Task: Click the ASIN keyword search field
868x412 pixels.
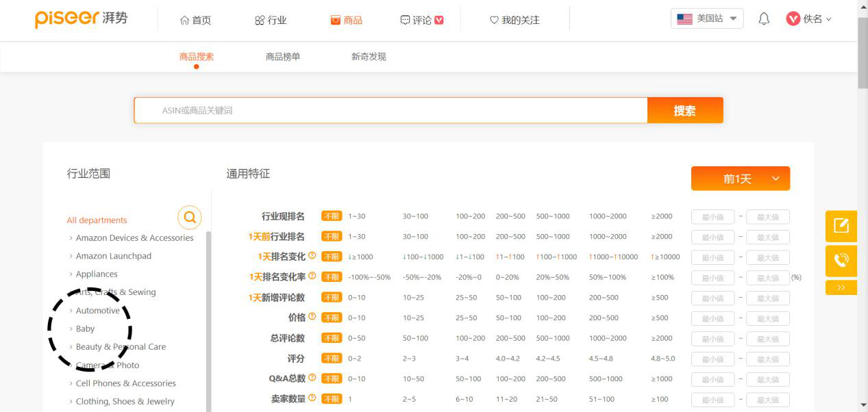Action: pos(390,110)
